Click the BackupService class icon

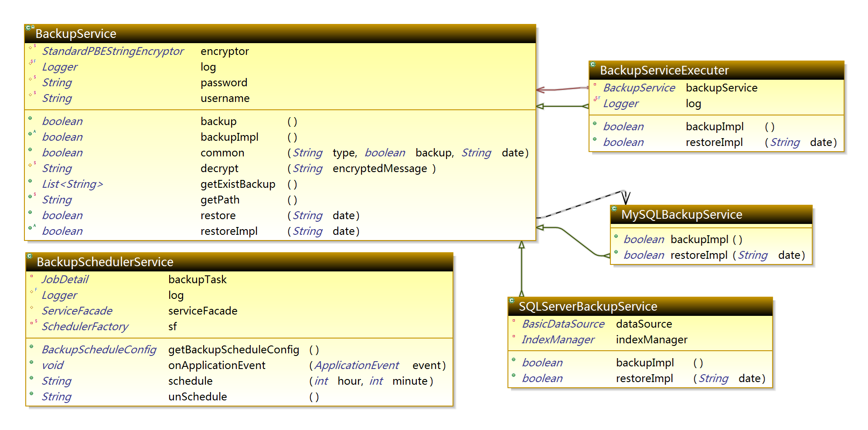30,27
